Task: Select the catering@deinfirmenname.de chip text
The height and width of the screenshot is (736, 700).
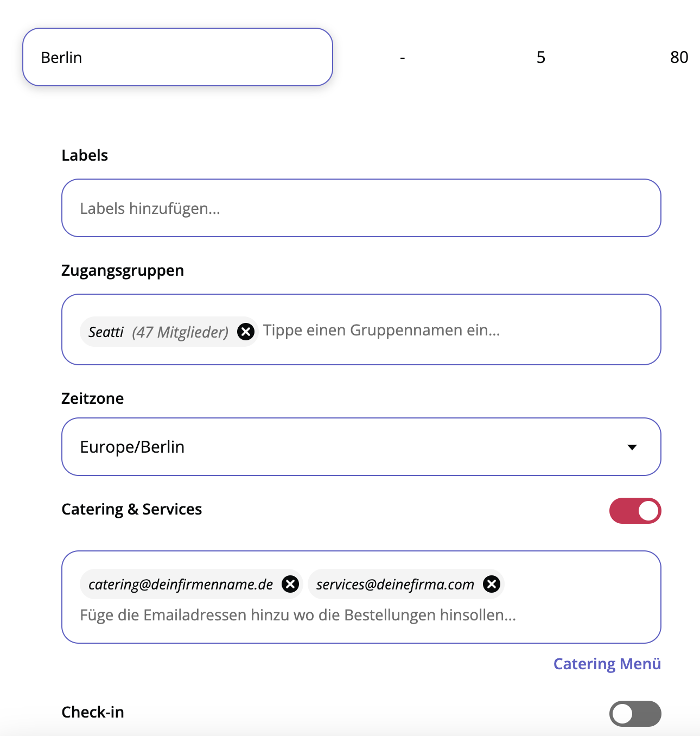Action: point(180,585)
